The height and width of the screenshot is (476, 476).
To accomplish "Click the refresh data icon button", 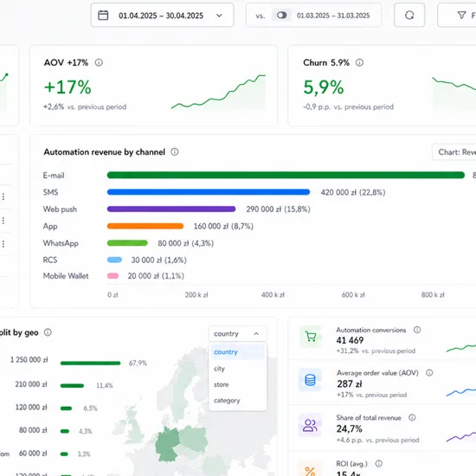I will click(x=409, y=16).
